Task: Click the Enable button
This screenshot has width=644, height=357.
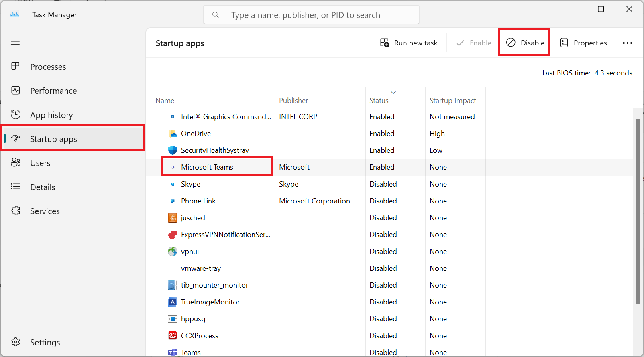Action: (x=473, y=43)
